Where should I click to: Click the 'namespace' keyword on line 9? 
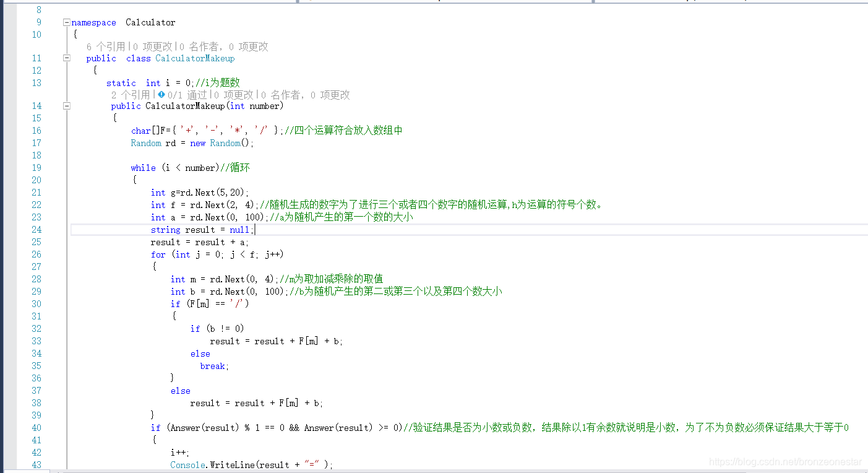click(93, 22)
